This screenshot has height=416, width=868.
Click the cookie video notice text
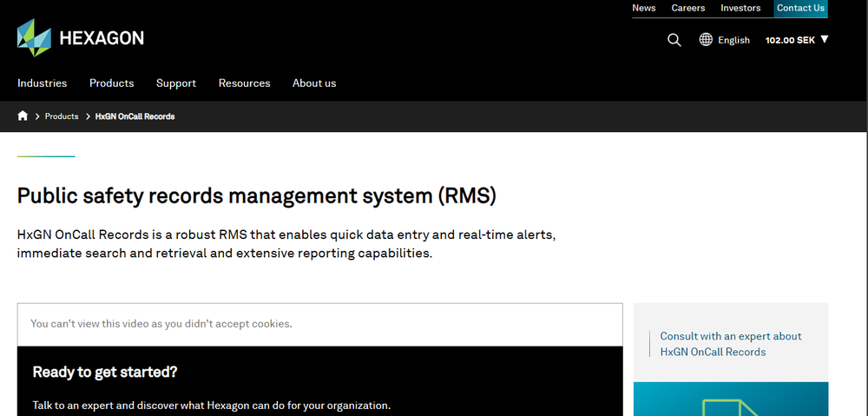[161, 323]
